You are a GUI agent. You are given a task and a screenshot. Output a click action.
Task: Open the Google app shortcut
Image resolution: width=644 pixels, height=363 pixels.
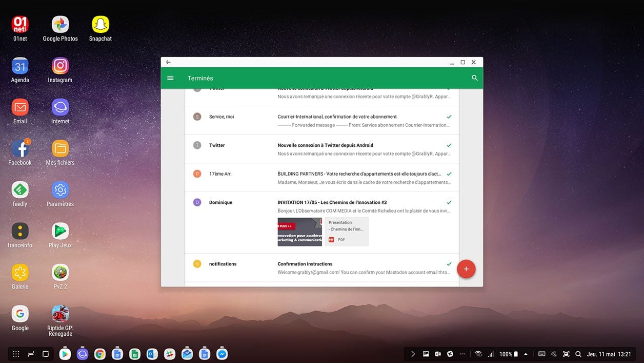pos(20,318)
